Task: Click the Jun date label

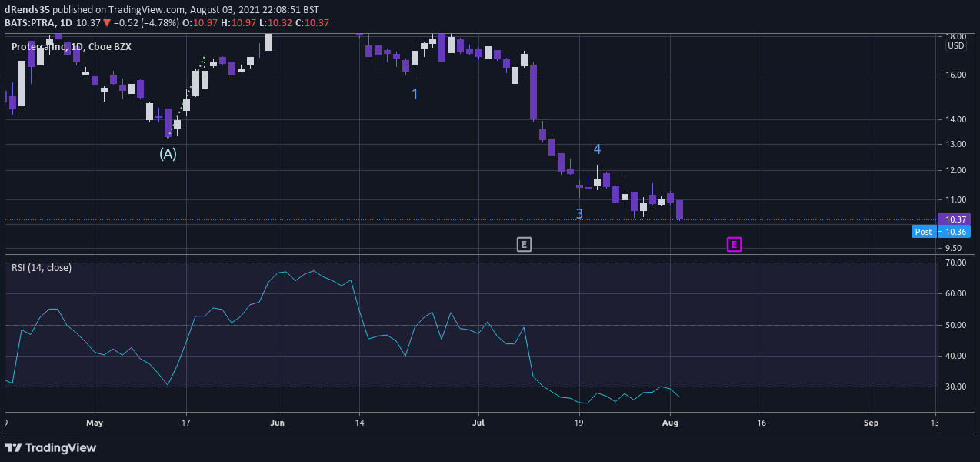Action: [278, 423]
